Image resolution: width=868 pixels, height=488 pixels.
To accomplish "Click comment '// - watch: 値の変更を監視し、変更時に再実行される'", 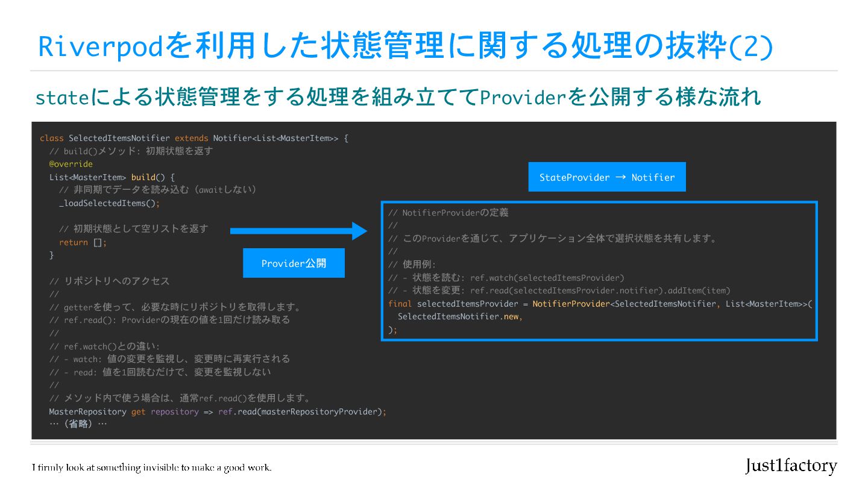I will coord(169,359).
